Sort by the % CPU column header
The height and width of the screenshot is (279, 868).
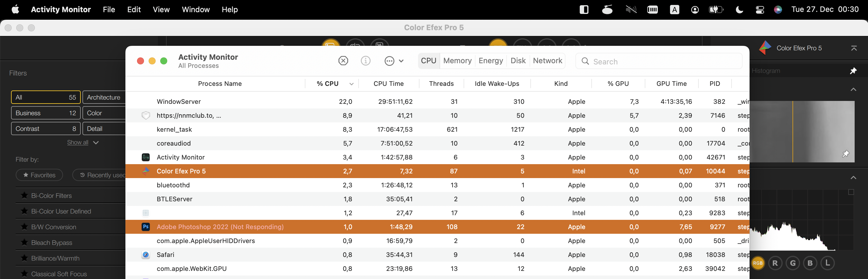coord(327,84)
